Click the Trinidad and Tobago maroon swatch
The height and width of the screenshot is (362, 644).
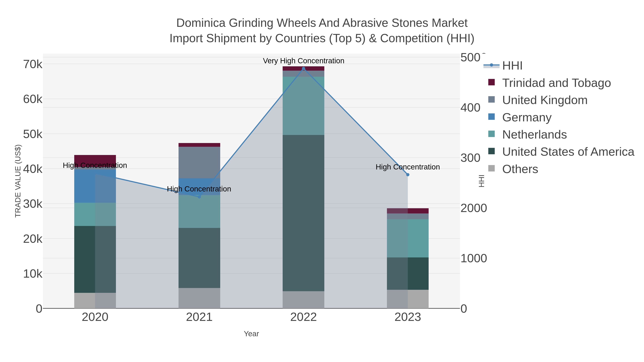(492, 82)
